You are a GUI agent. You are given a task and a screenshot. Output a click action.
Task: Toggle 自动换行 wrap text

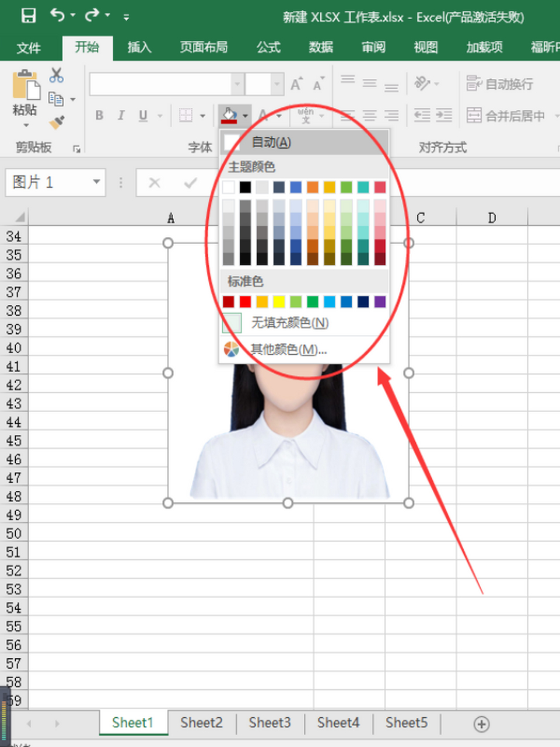coord(500,84)
